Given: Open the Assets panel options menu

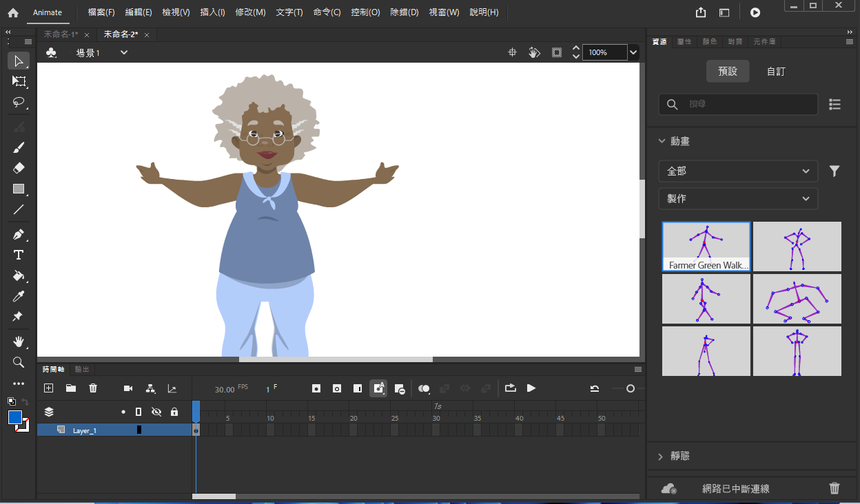Looking at the screenshot, I should click(x=849, y=41).
